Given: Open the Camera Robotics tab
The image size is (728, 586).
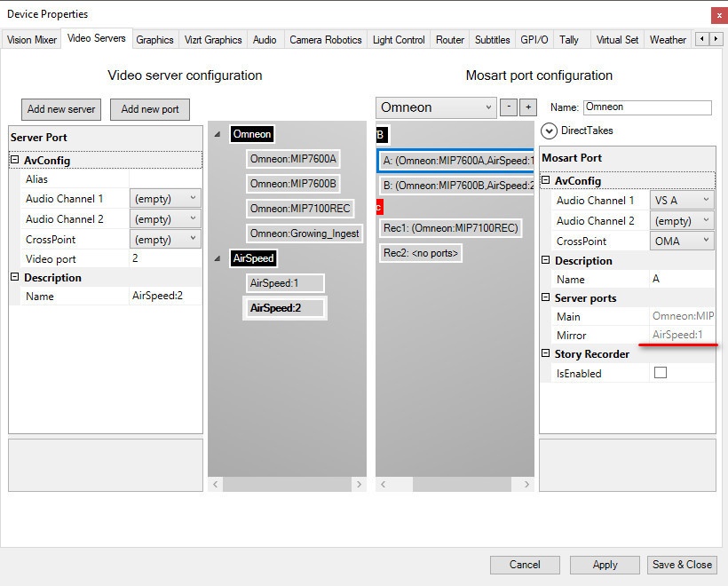Looking at the screenshot, I should tap(325, 40).
